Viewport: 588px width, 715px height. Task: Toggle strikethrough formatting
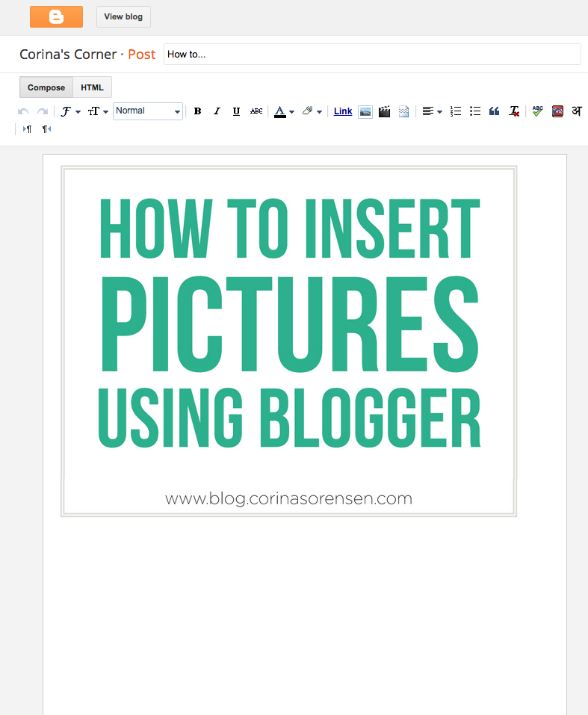click(x=256, y=111)
